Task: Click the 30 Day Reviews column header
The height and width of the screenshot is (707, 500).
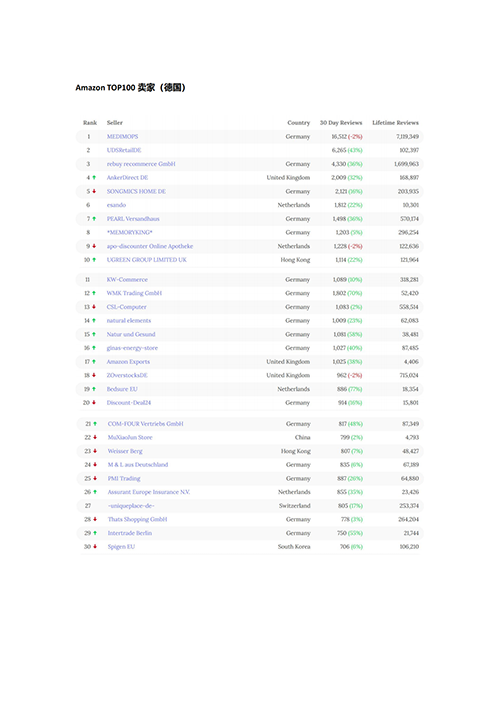Action: coord(341,123)
